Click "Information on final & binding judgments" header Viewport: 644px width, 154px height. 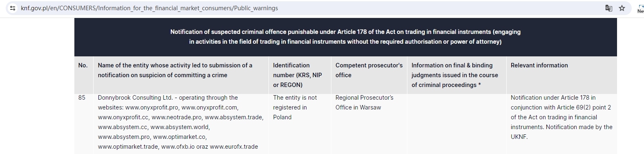pyautogui.click(x=455, y=75)
